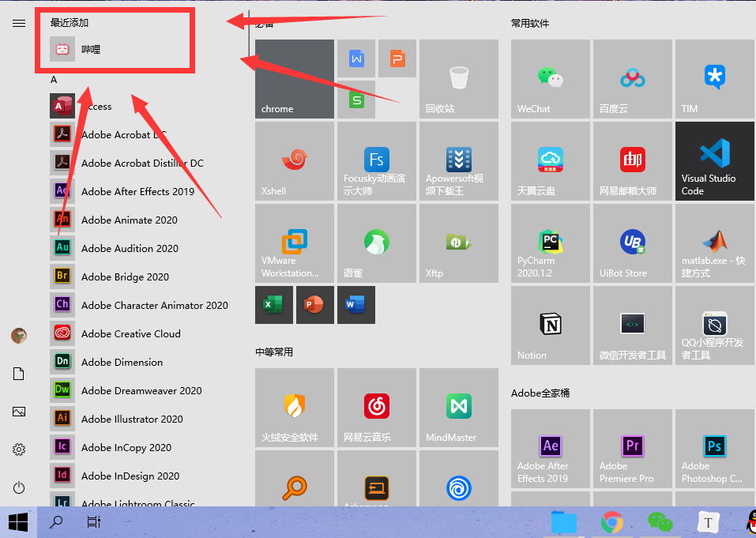756x538 pixels.
Task: Launch Adobe InDesign 2020
Action: 145,476
